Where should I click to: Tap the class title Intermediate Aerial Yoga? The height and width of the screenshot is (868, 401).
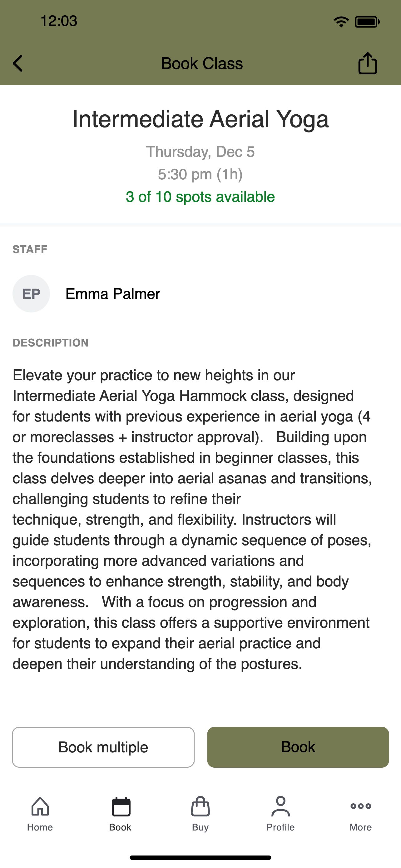point(200,119)
